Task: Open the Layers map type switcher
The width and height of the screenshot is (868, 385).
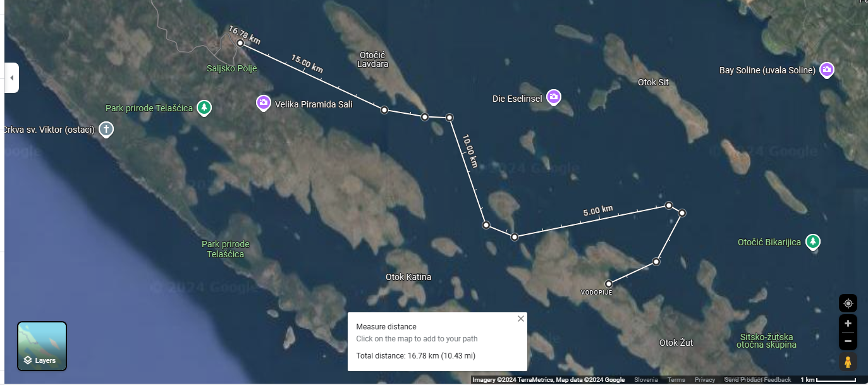Action: tap(42, 346)
